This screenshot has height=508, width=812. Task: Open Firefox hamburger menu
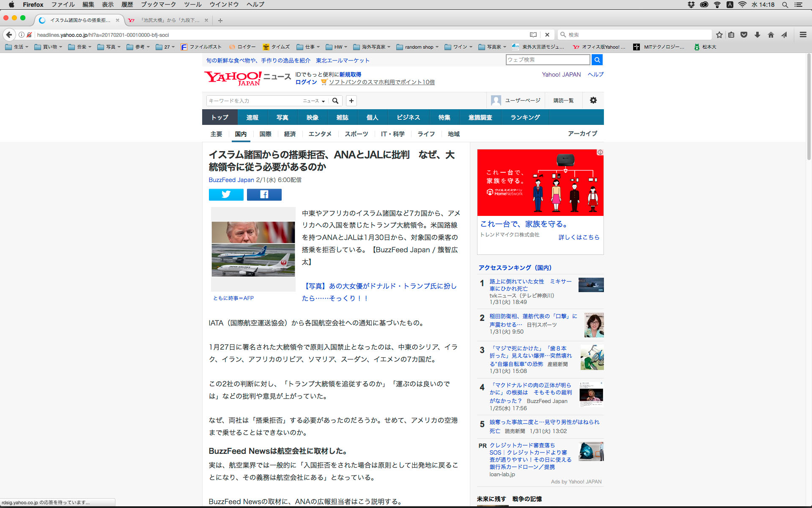pyautogui.click(x=803, y=35)
